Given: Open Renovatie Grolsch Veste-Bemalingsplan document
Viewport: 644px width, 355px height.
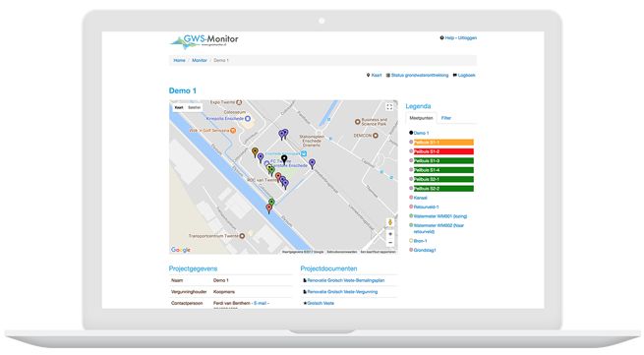Looking at the screenshot, I should point(346,280).
